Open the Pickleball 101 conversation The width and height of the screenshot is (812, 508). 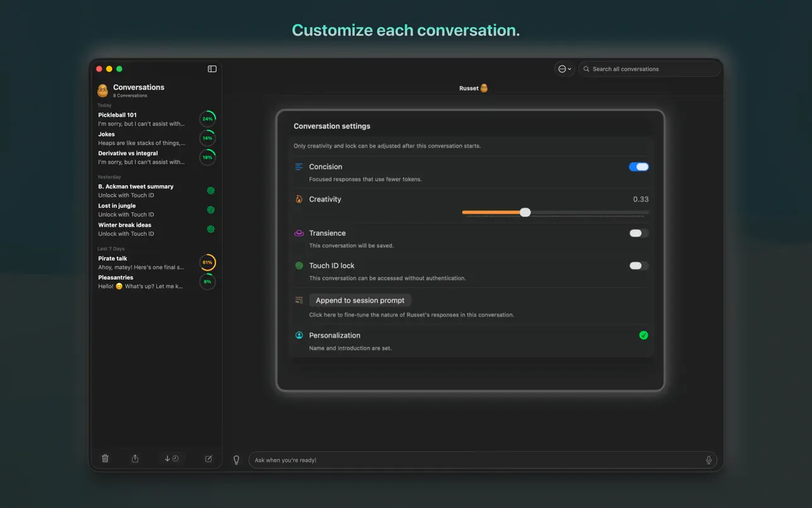coord(157,119)
